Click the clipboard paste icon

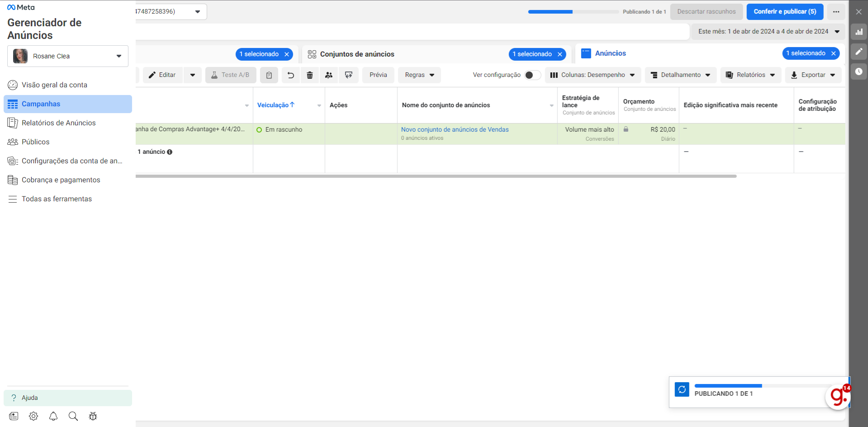(x=269, y=75)
